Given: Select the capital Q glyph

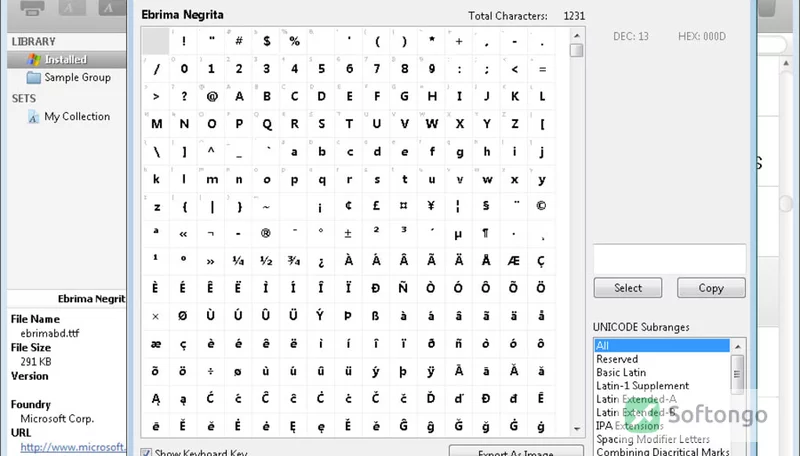Looking at the screenshot, I should point(266,124).
